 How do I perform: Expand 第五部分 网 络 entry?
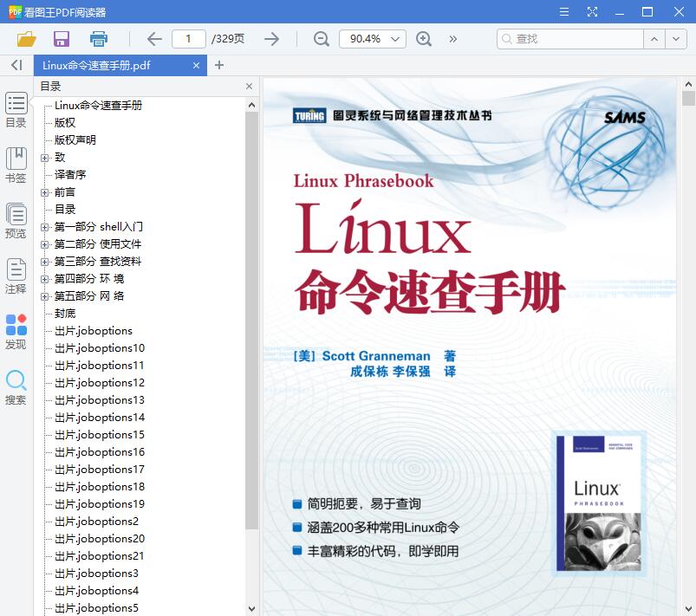(x=44, y=296)
